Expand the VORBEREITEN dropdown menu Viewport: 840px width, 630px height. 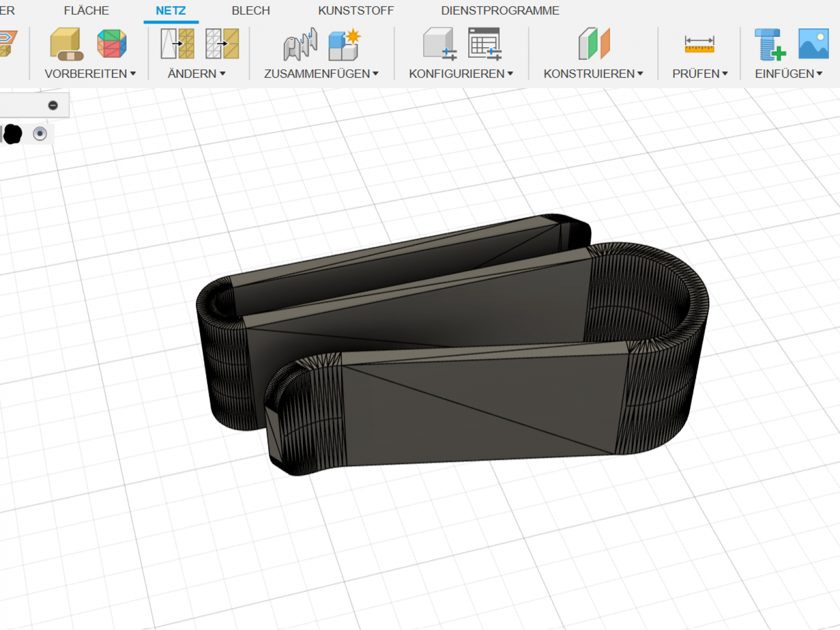click(x=90, y=73)
